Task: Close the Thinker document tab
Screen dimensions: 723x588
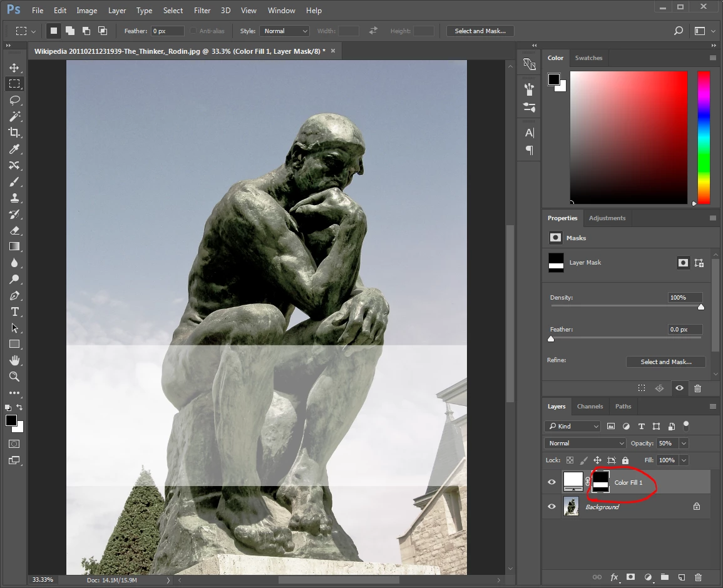Action: pyautogui.click(x=333, y=51)
